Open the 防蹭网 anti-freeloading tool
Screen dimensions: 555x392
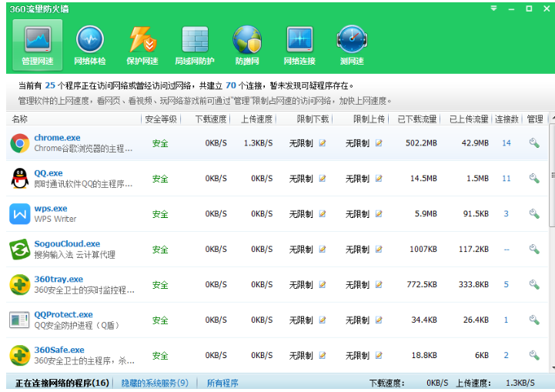pos(247,45)
